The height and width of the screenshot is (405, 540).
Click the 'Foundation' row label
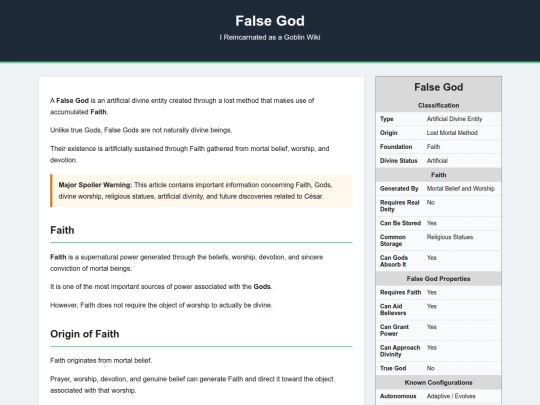click(396, 147)
